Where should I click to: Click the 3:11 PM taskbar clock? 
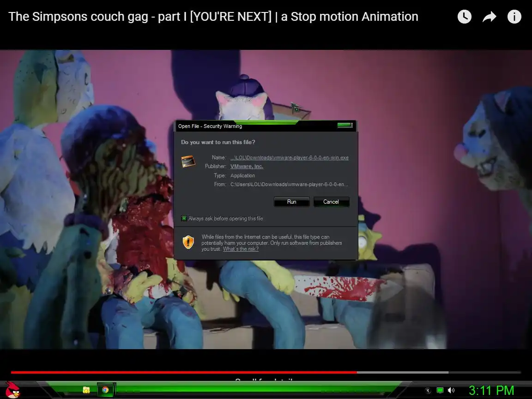(491, 390)
